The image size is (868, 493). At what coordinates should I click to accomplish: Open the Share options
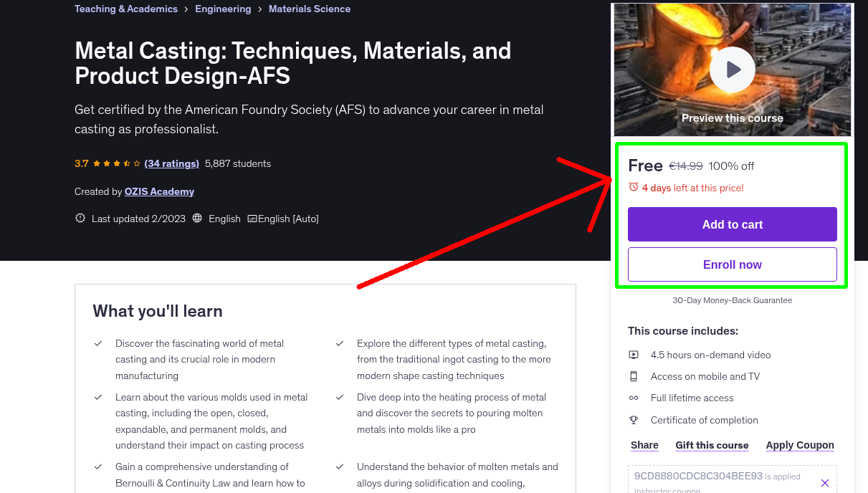point(643,445)
